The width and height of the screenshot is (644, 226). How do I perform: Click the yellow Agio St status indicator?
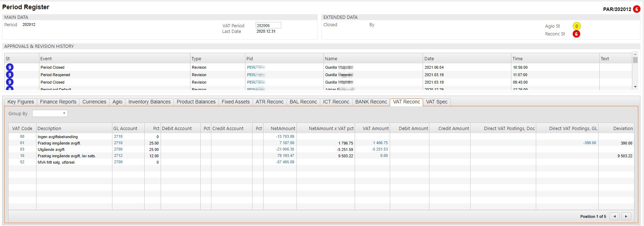coord(576,26)
